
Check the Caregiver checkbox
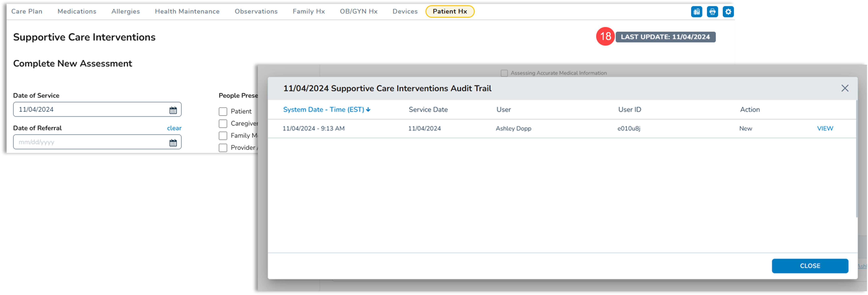click(223, 124)
